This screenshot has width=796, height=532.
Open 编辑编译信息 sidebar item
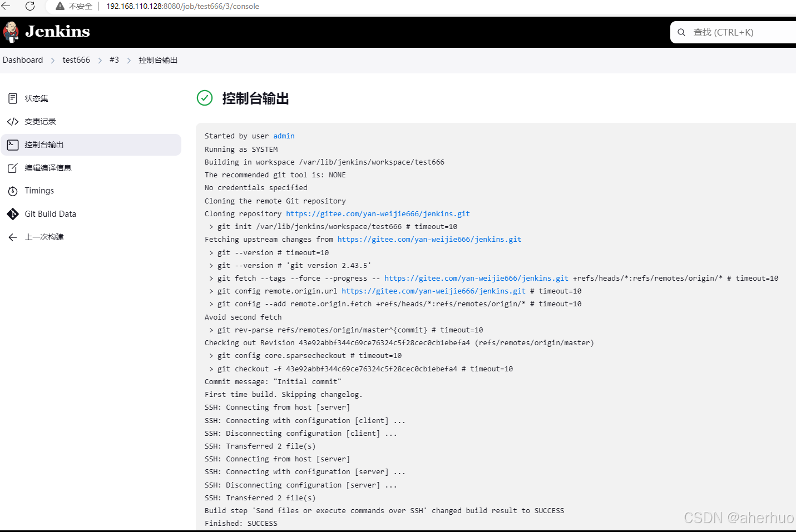coord(91,168)
